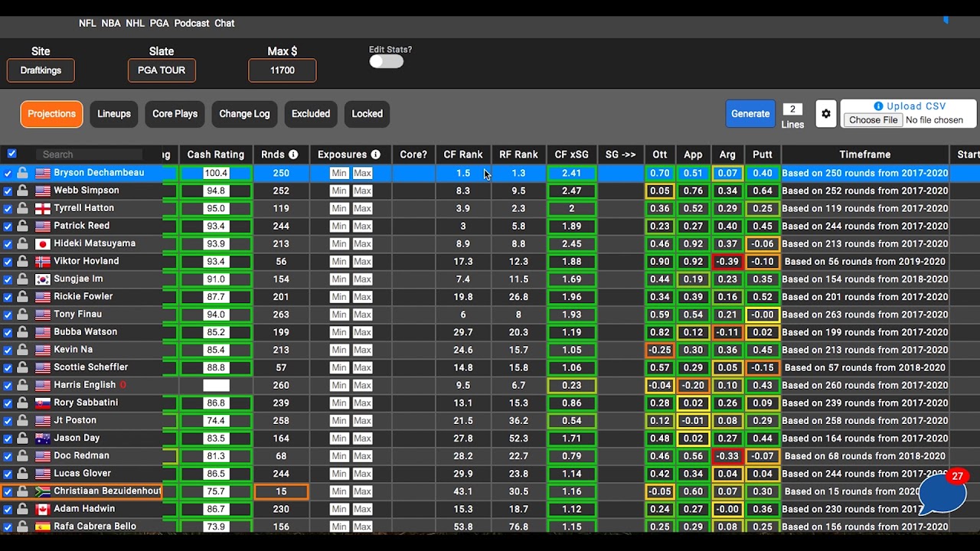Viewport: 980px width, 551px height.
Task: Click Max exposure for Webb Simpson
Action: [362, 191]
